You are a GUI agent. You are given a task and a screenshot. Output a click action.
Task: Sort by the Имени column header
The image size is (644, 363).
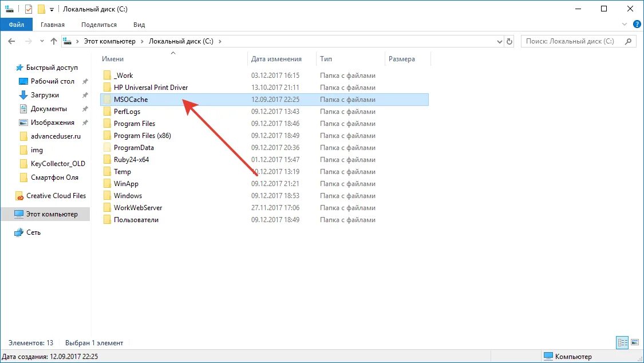coord(173,59)
